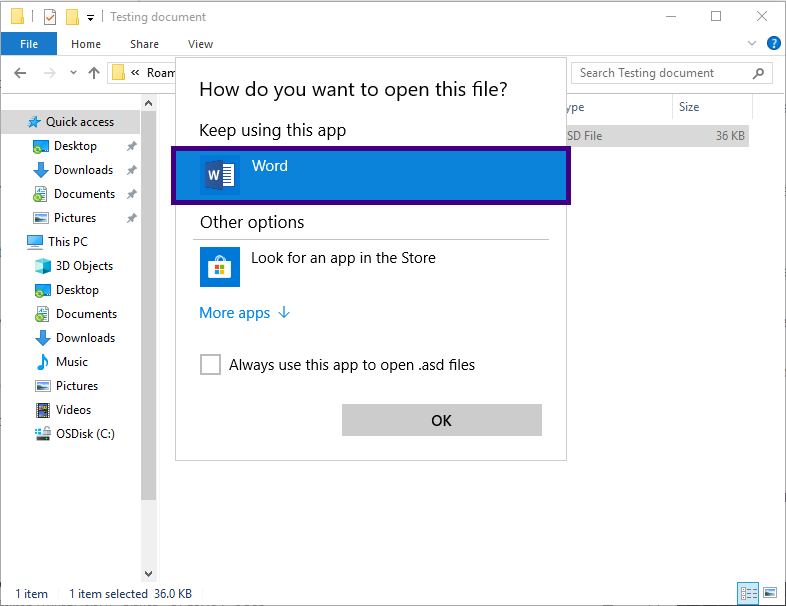
Task: Select the Word app option
Action: pyautogui.click(x=370, y=175)
